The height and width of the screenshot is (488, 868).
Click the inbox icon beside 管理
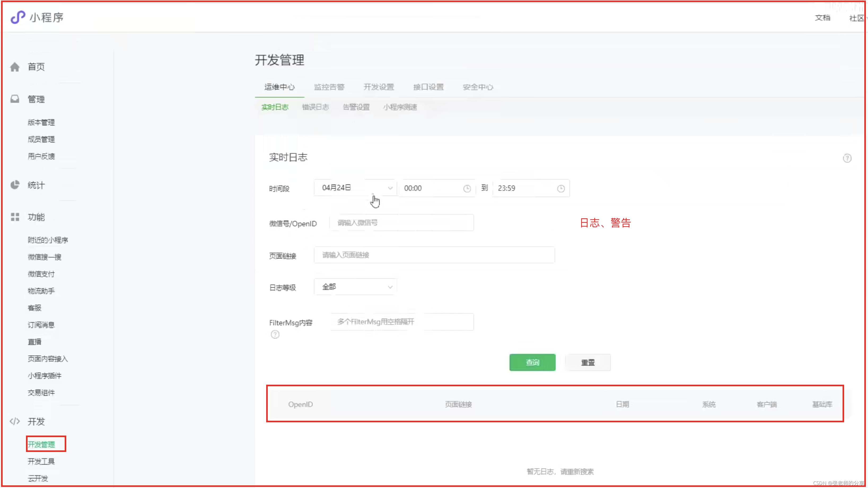15,99
